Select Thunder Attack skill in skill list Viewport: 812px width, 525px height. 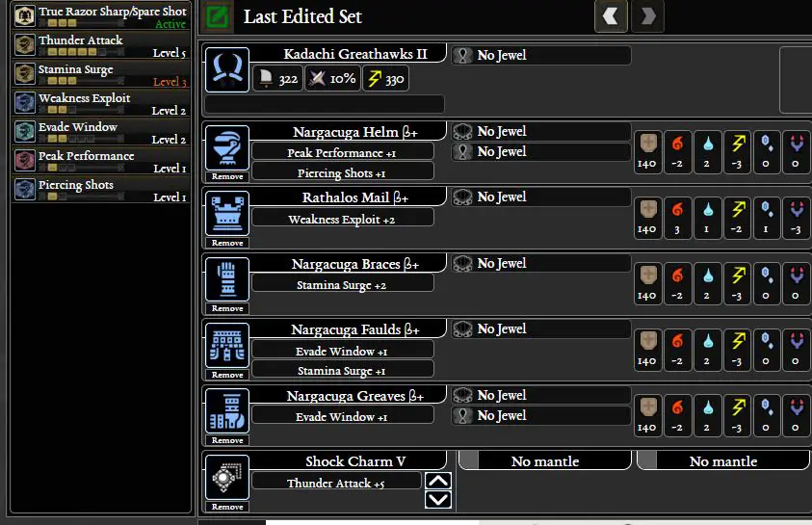point(101,45)
